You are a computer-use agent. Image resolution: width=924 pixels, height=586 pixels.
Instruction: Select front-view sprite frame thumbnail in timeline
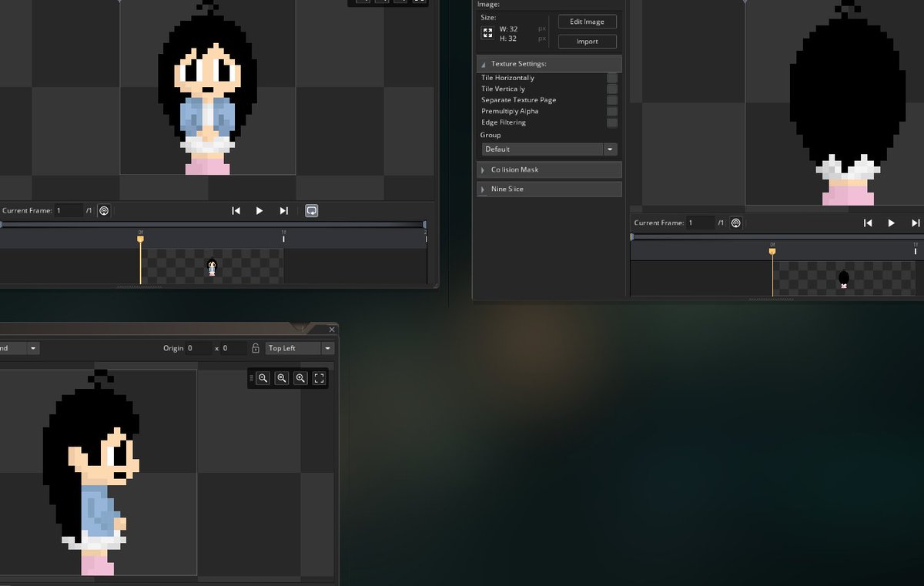point(212,267)
